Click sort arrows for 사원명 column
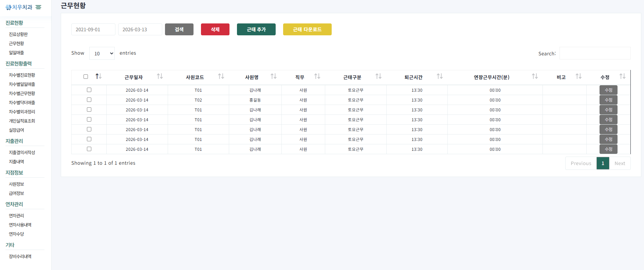Screen dimensions: 644x270 tap(273, 76)
